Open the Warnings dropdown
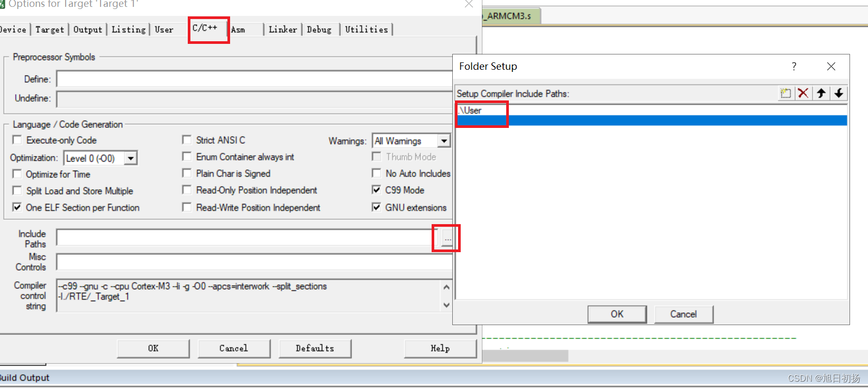Screen dimensions: 868x388 444,141
